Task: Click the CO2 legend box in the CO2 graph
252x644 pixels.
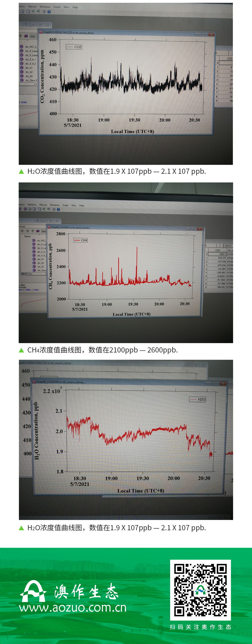Action: tap(74, 47)
